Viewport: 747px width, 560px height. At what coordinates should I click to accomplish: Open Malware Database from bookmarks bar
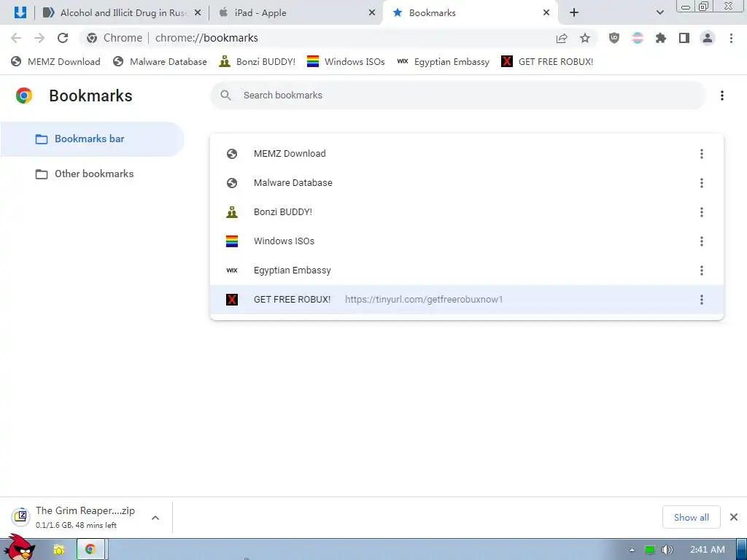160,62
